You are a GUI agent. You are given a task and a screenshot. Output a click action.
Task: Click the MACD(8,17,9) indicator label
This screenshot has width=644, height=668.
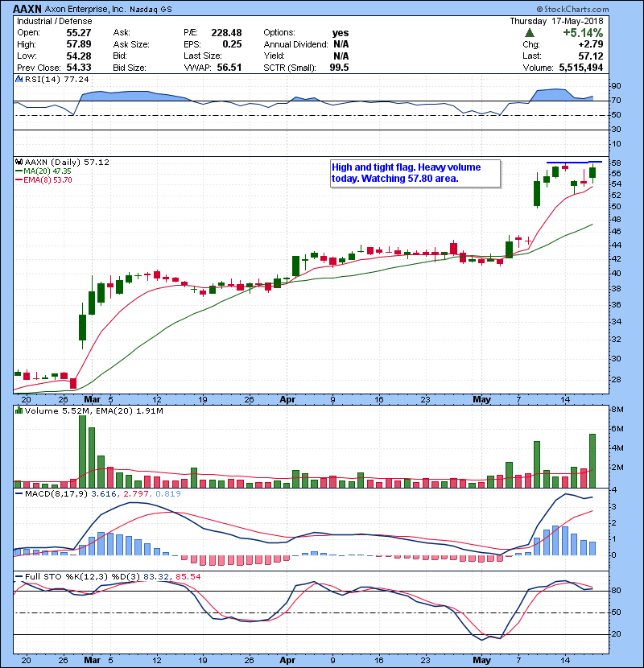[x=56, y=494]
